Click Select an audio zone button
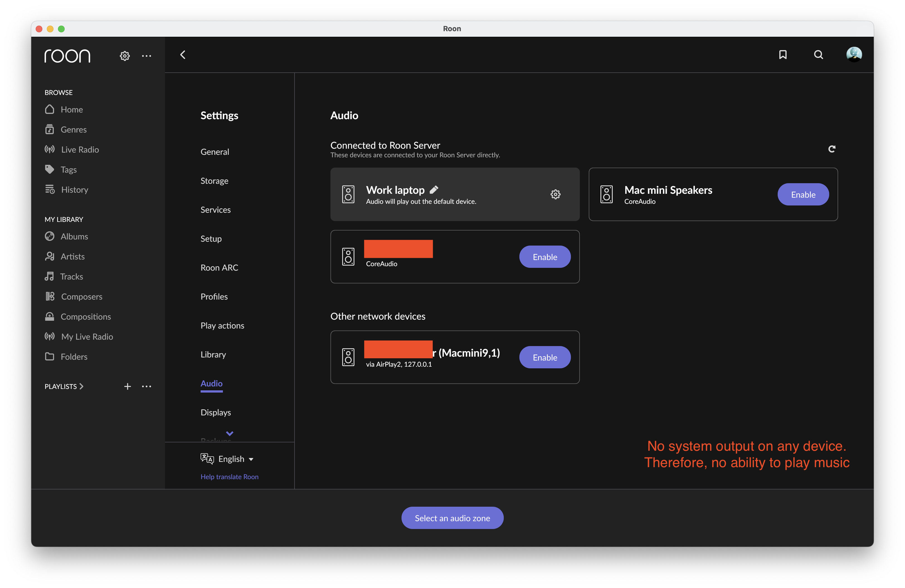The image size is (905, 588). pos(452,518)
